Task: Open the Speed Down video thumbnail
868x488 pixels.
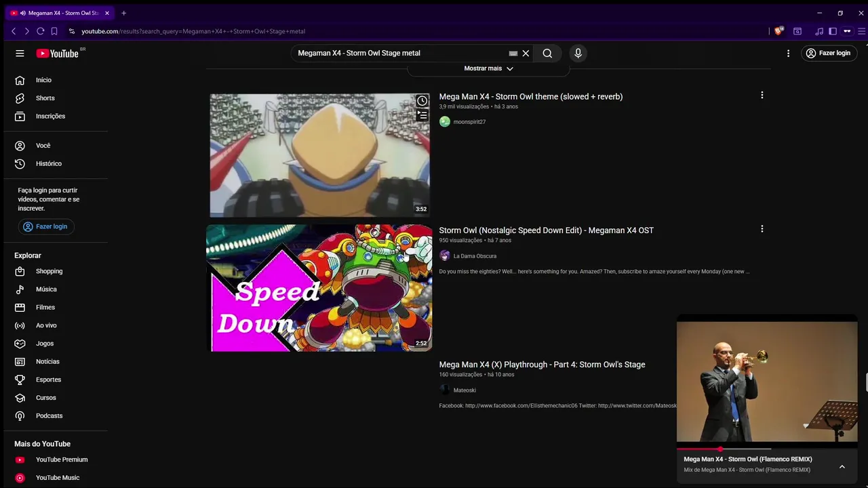Action: pyautogui.click(x=319, y=288)
